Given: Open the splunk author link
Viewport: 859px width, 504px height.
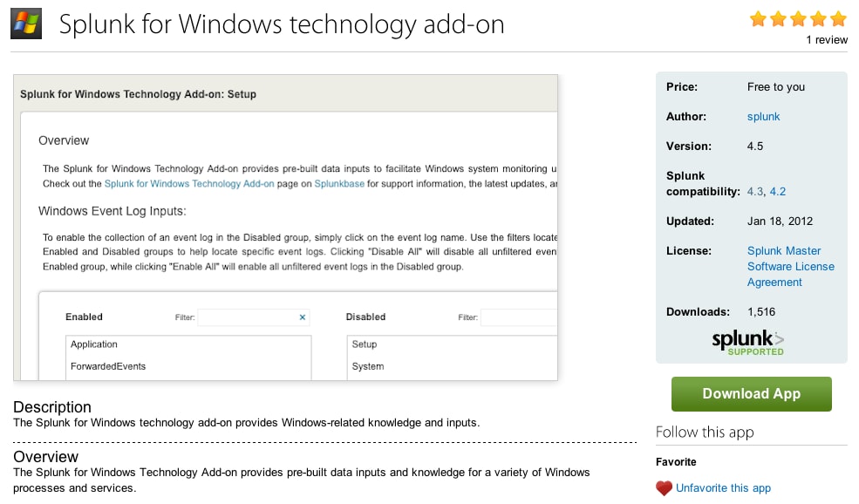Looking at the screenshot, I should tap(763, 117).
